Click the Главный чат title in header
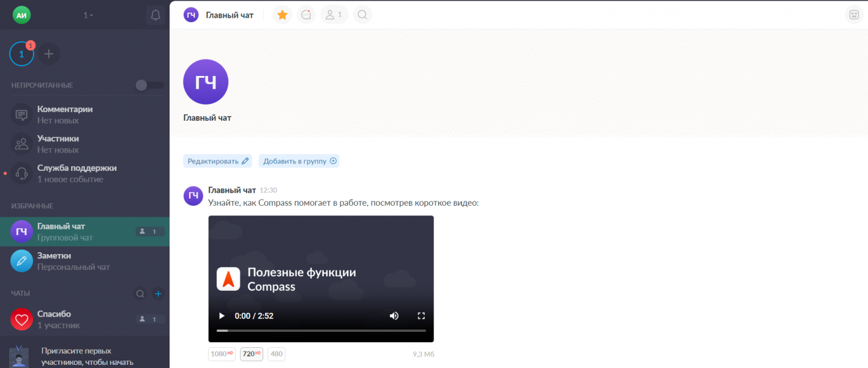The height and width of the screenshot is (368, 868). click(230, 15)
